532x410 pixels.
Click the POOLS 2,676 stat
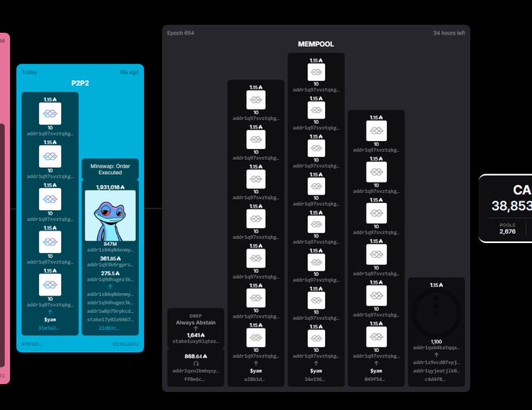[x=507, y=228]
